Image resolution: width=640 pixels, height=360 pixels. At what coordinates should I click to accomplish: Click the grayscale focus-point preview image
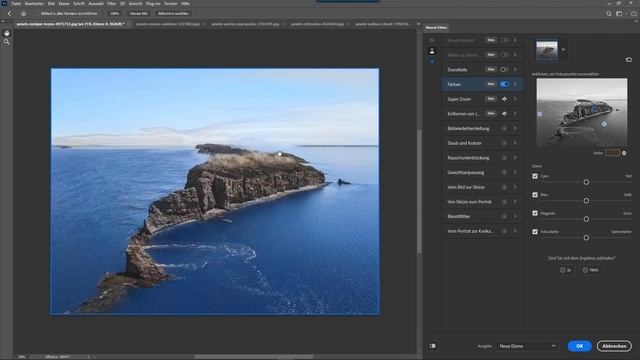(x=582, y=112)
